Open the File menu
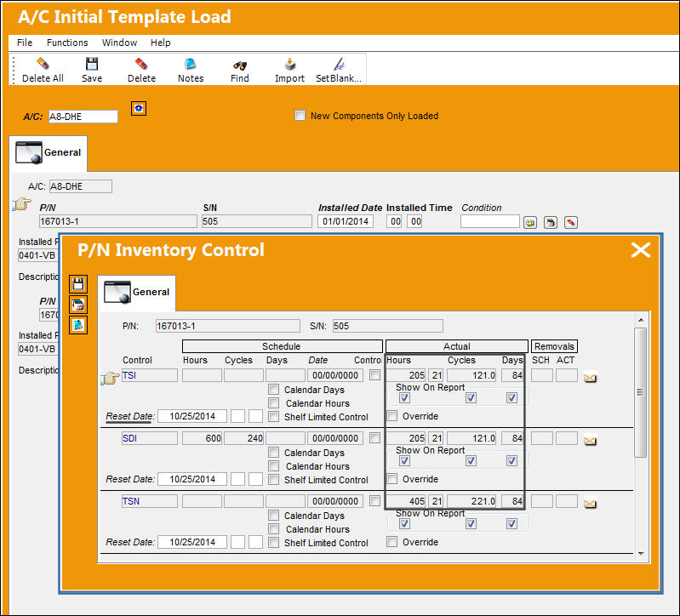Viewport: 680px width, 616px height. (25, 43)
